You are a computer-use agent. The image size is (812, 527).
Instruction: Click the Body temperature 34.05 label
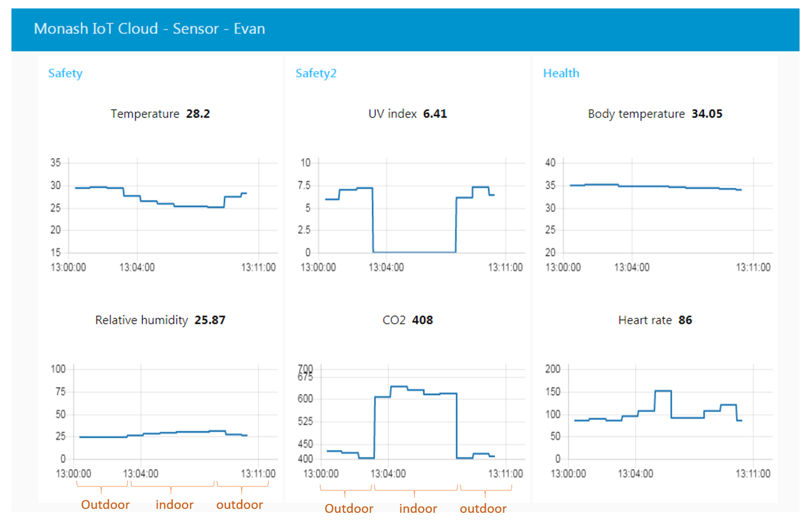pos(655,114)
